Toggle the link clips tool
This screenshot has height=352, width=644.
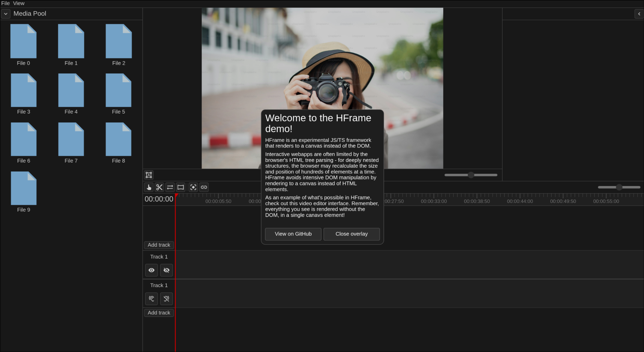click(x=204, y=187)
